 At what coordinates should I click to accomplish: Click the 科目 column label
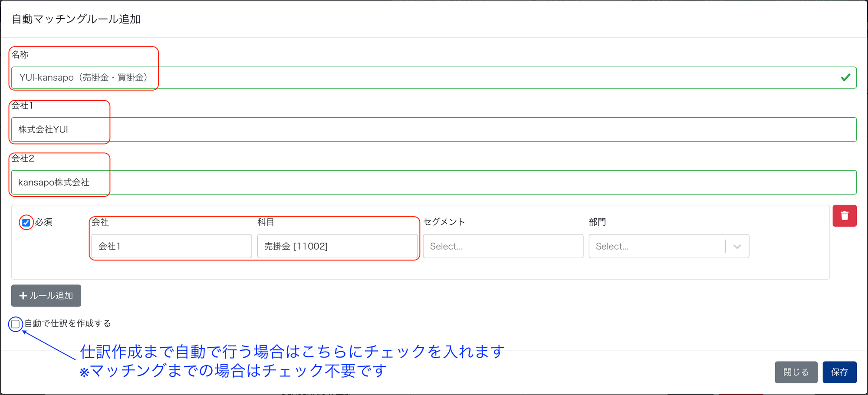tap(266, 222)
